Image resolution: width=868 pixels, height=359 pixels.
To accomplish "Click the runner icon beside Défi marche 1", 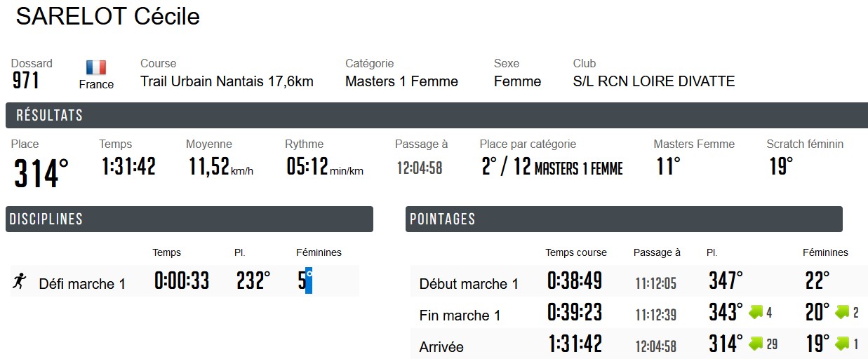I will point(20,282).
